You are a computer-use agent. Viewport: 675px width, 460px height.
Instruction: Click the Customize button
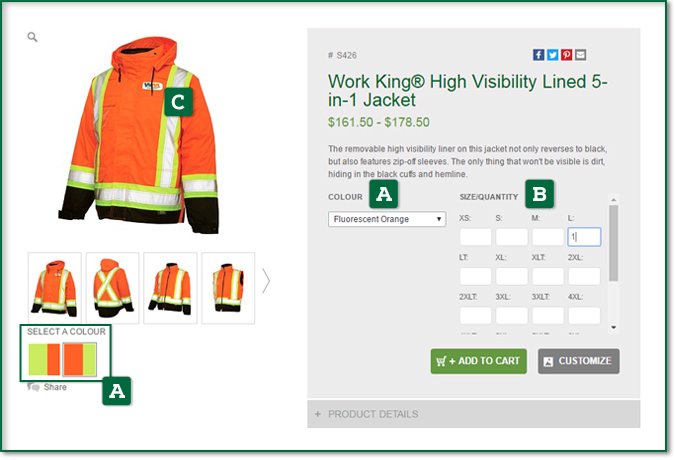(x=579, y=361)
